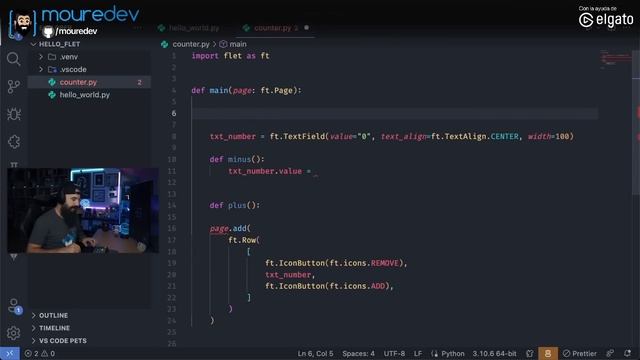Open the Problems errors and warnings indicator

click(x=40, y=353)
